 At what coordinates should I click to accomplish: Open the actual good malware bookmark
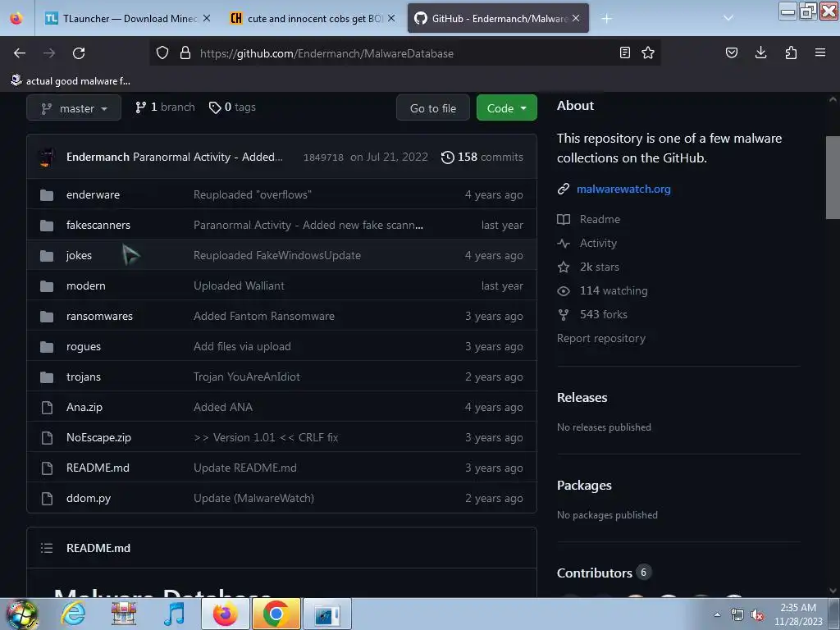click(x=71, y=81)
